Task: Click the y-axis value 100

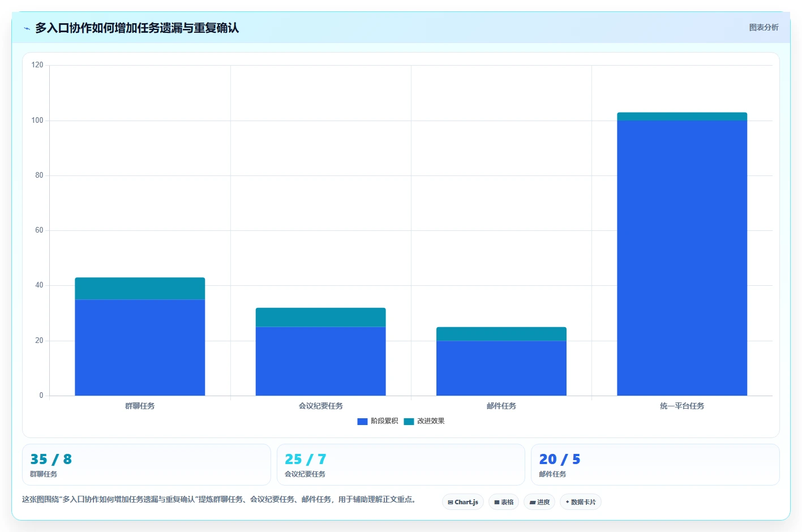Action: [x=37, y=121]
